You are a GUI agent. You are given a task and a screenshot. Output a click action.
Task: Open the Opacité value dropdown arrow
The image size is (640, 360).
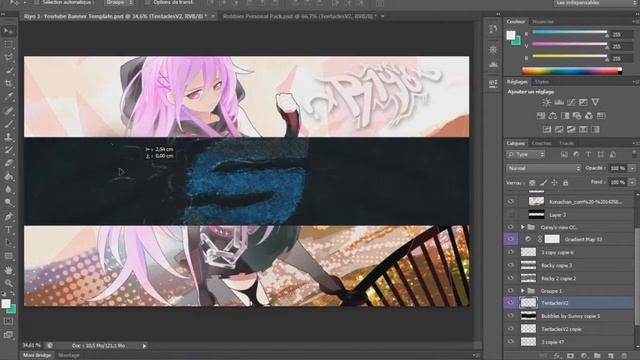[632, 168]
